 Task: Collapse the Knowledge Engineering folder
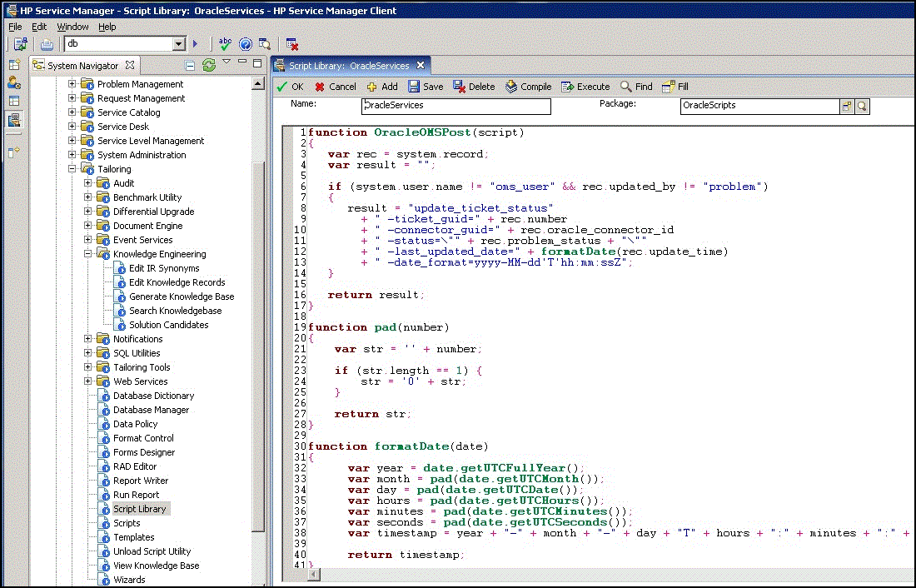click(89, 254)
